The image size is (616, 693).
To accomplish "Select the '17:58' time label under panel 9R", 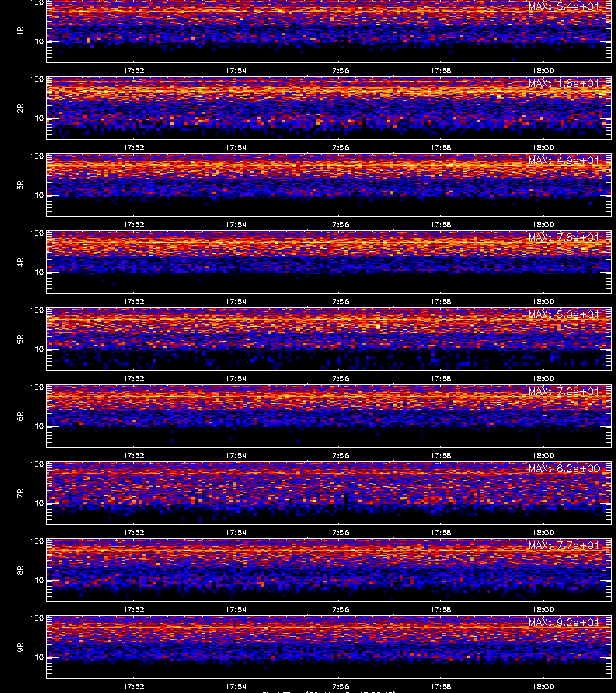I will (440, 686).
